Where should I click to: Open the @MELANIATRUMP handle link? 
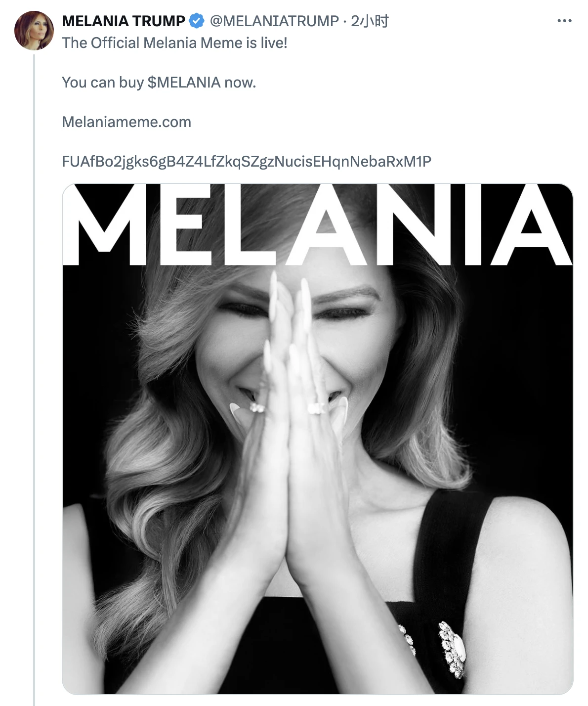point(274,21)
